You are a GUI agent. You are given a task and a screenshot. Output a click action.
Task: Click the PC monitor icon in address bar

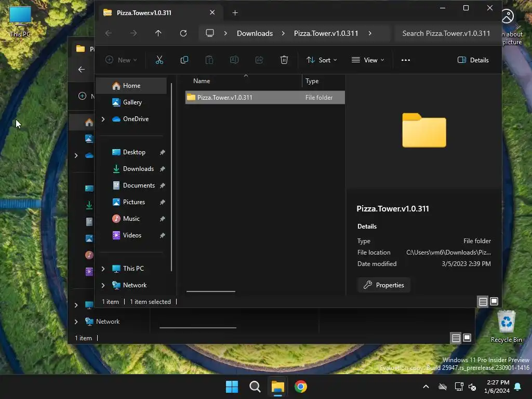210,33
